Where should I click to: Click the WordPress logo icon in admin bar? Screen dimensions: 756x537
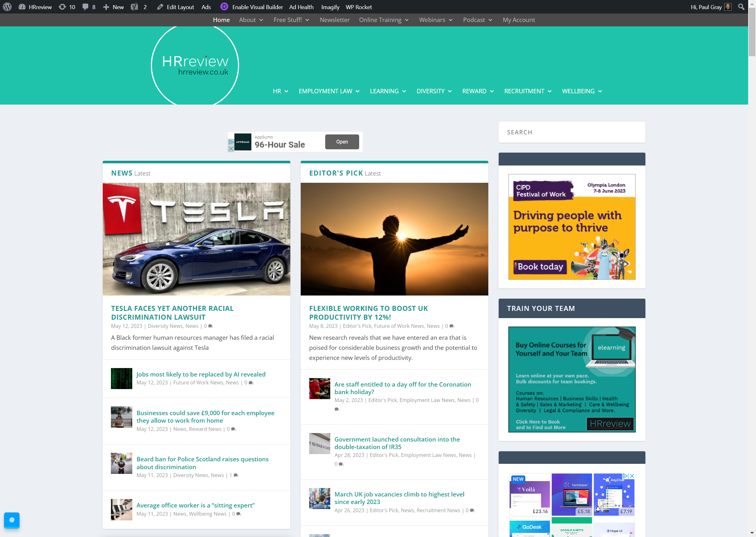[x=7, y=7]
